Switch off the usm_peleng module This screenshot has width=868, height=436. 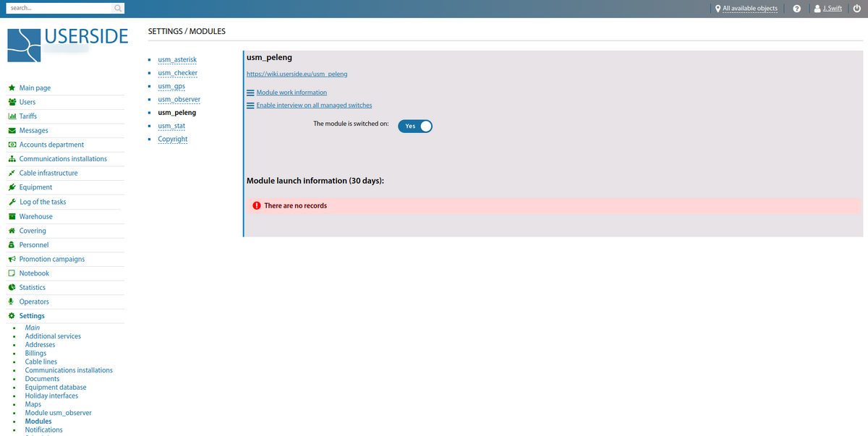(414, 126)
